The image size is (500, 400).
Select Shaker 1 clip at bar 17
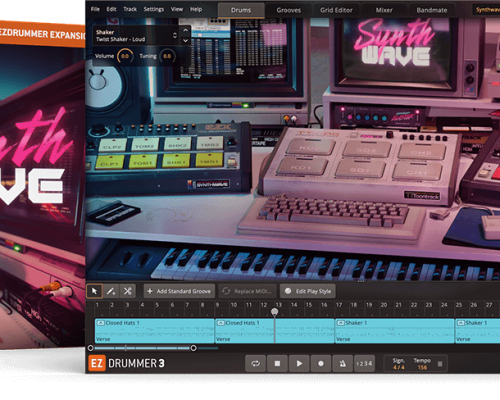pos(395,331)
